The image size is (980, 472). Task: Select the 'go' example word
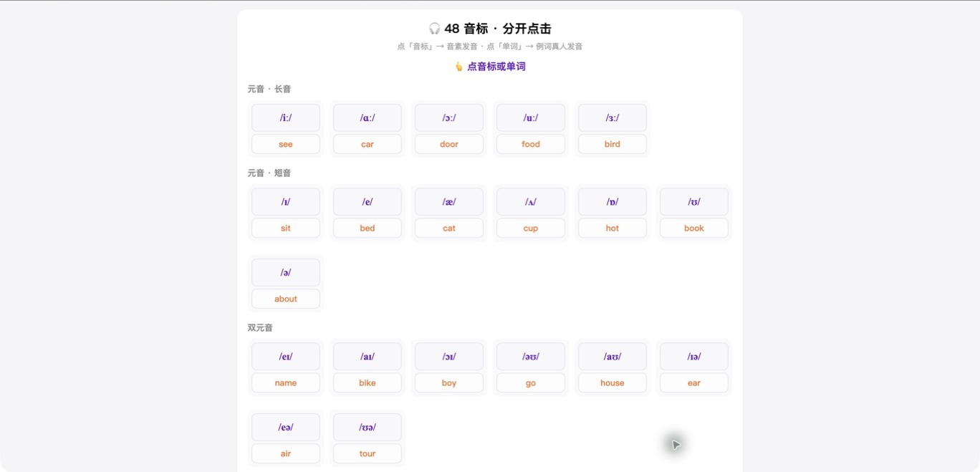coord(531,382)
